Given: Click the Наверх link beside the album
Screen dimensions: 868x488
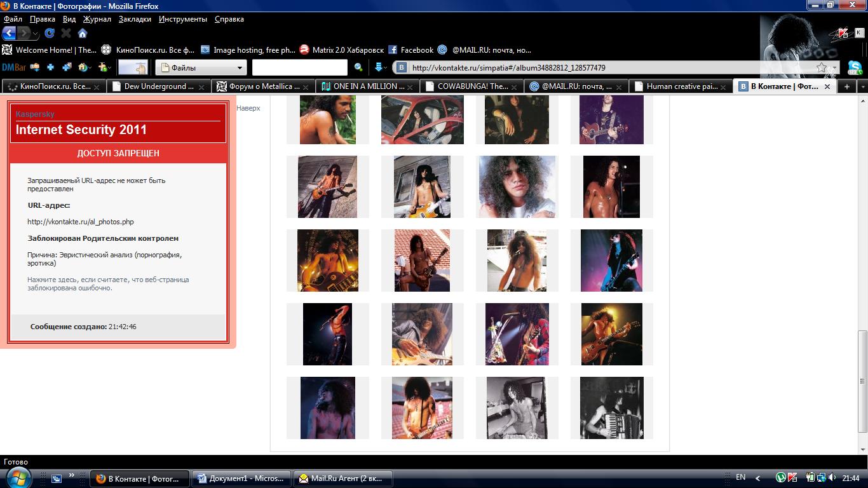Looking at the screenshot, I should click(248, 108).
